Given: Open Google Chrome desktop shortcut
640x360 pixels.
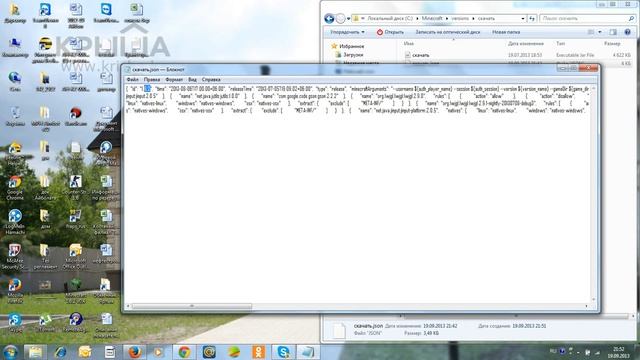Looking at the screenshot, I should point(15,188).
